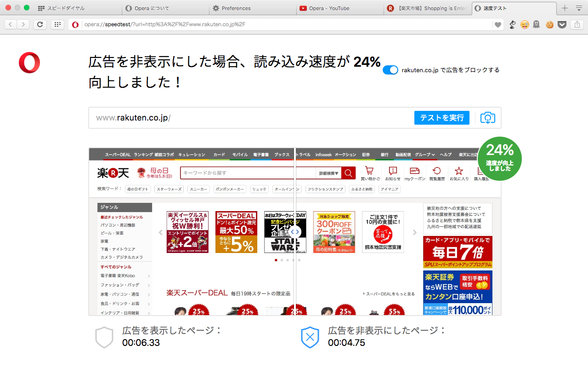Run the test with テストを実行
Viewport: 588px width, 368px height.
[x=442, y=118]
